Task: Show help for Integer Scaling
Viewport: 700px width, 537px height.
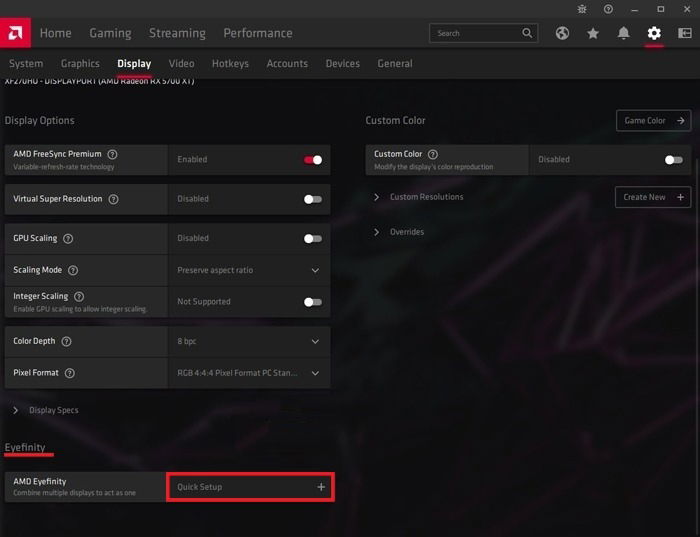Action: tap(79, 296)
